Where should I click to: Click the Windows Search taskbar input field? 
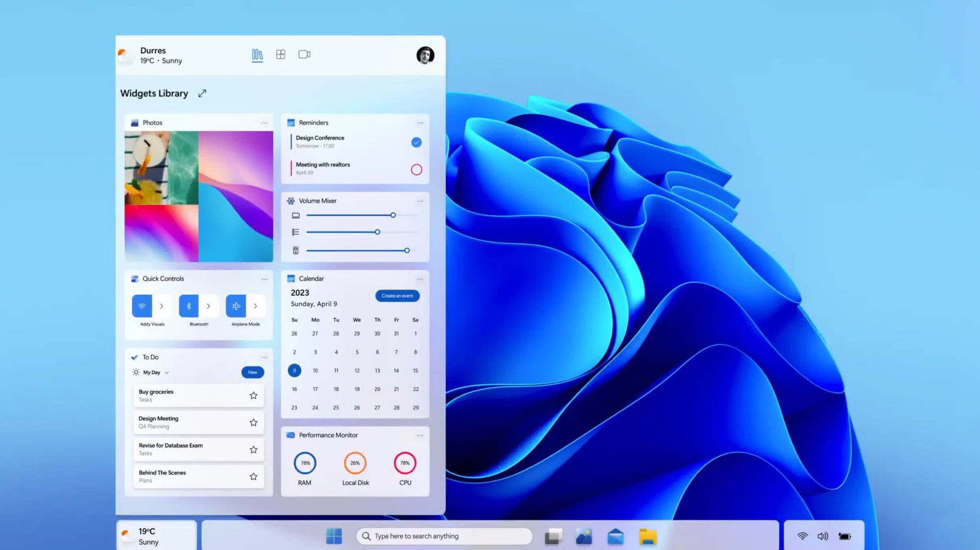pos(444,536)
